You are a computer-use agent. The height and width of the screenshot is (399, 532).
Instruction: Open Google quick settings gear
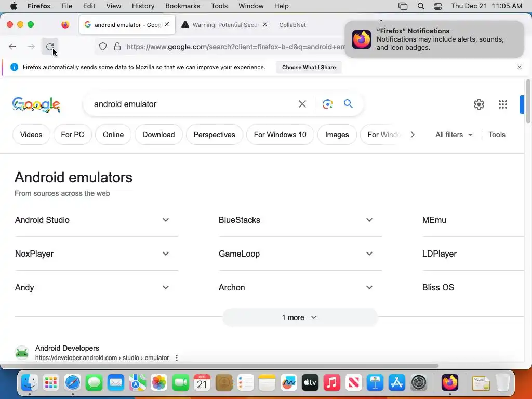click(x=478, y=104)
